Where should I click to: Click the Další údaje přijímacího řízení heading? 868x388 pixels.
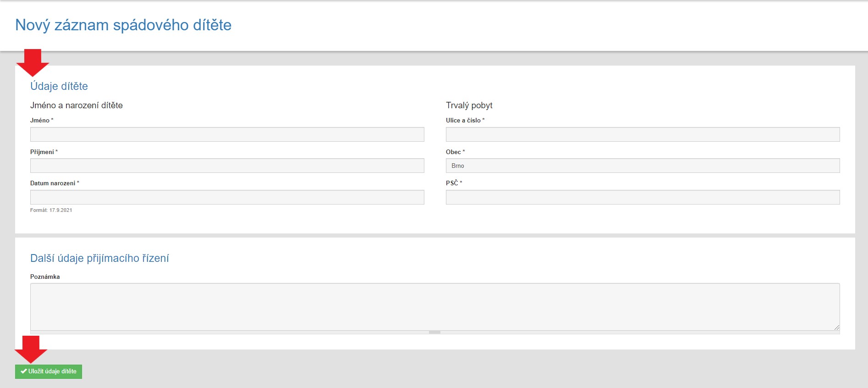coord(99,258)
